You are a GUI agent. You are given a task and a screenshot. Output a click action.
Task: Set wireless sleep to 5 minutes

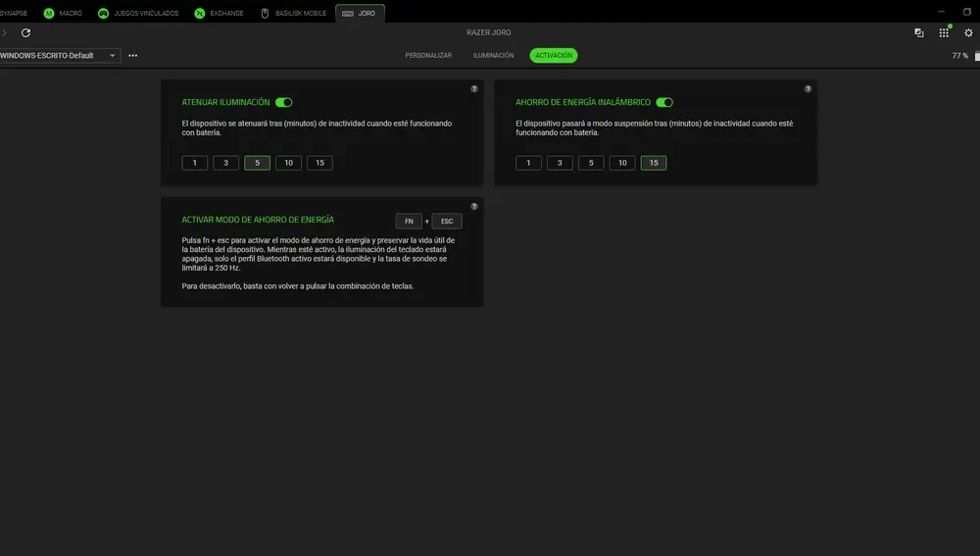coord(591,163)
